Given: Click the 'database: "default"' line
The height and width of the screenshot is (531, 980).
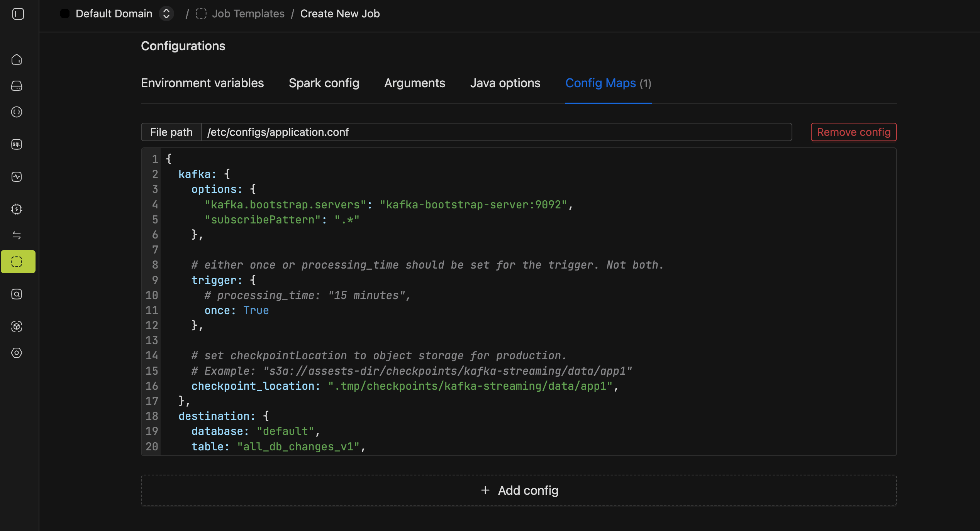Looking at the screenshot, I should pos(256,431).
